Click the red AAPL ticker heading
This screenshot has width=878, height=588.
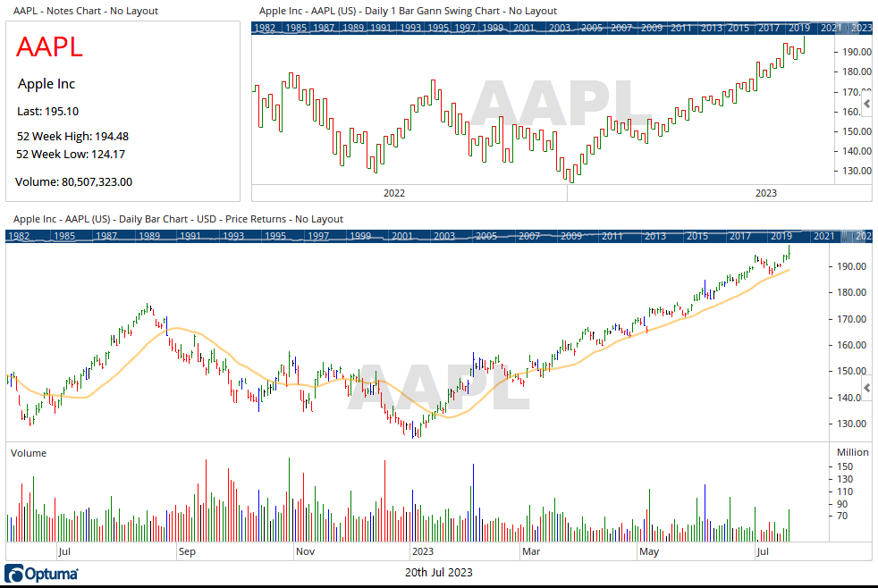pyautogui.click(x=49, y=46)
